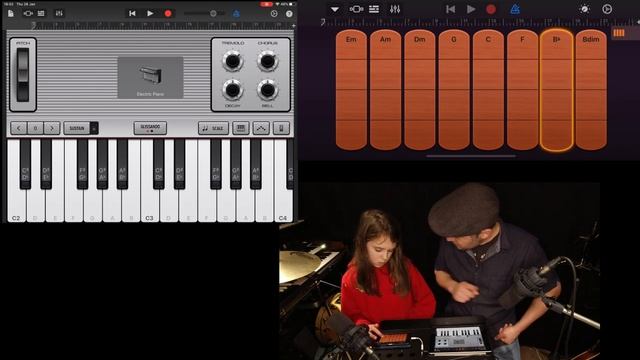Open the controls knob icon in chord window
Screen dimensions: 640x360
[x=584, y=9]
